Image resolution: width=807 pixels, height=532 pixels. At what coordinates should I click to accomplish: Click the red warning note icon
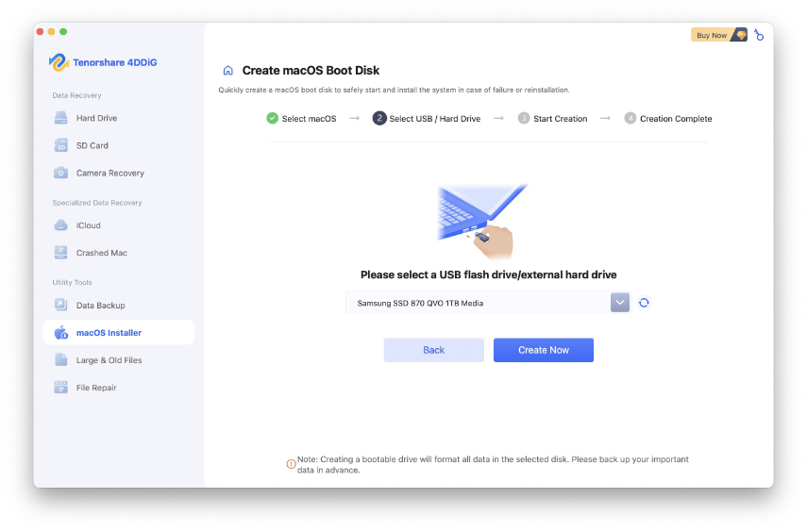tap(291, 464)
